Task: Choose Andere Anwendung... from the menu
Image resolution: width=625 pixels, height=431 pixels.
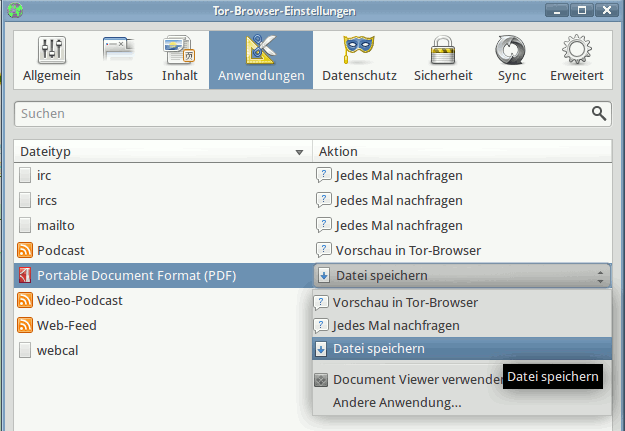Action: tap(462, 403)
